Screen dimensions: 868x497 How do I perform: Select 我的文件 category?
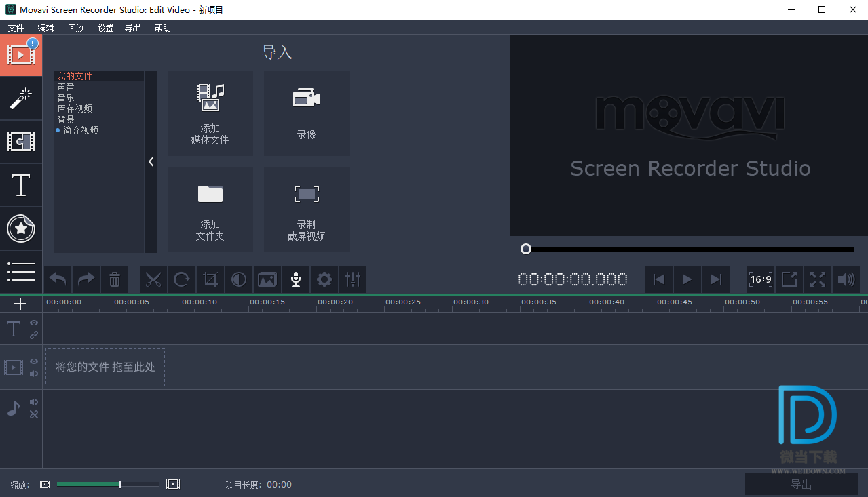click(x=99, y=76)
